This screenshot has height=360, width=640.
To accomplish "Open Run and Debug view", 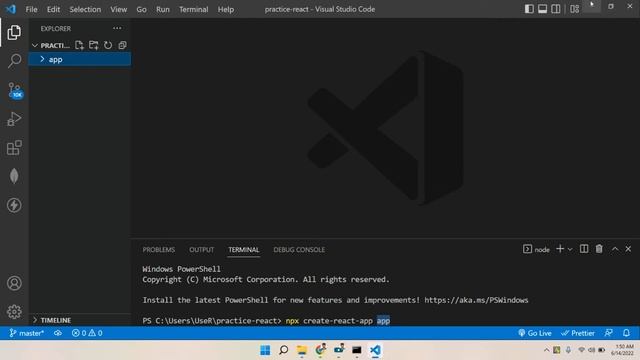I will pyautogui.click(x=14, y=119).
